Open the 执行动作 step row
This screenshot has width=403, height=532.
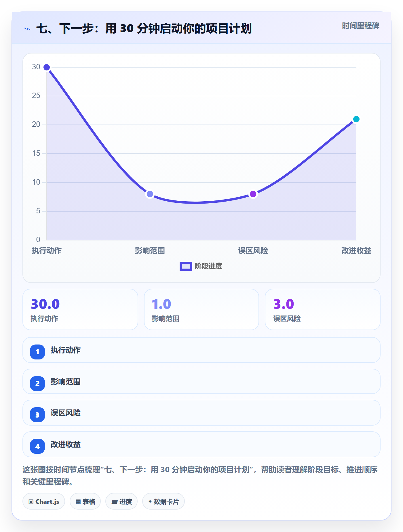click(x=201, y=350)
